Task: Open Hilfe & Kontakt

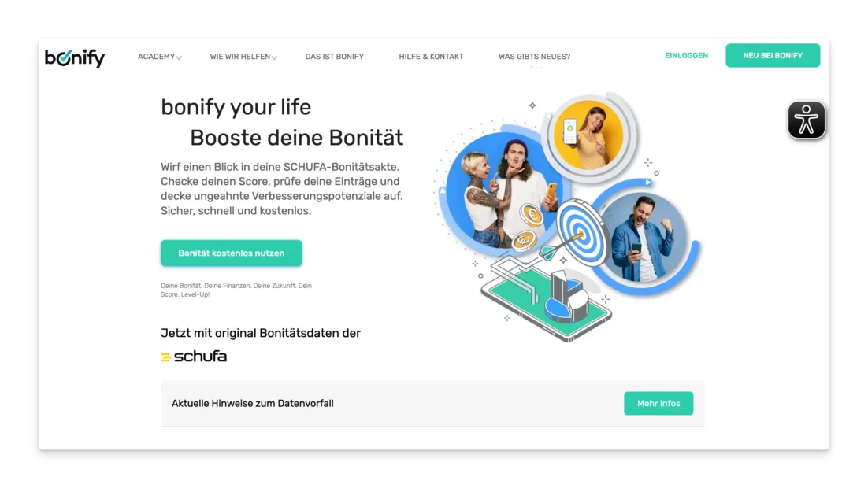Action: (x=431, y=57)
